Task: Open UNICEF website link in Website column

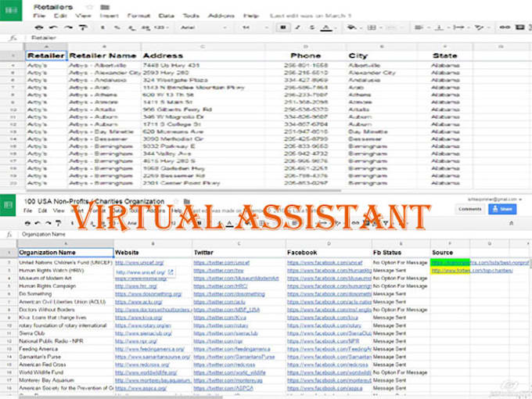Action: point(139,263)
